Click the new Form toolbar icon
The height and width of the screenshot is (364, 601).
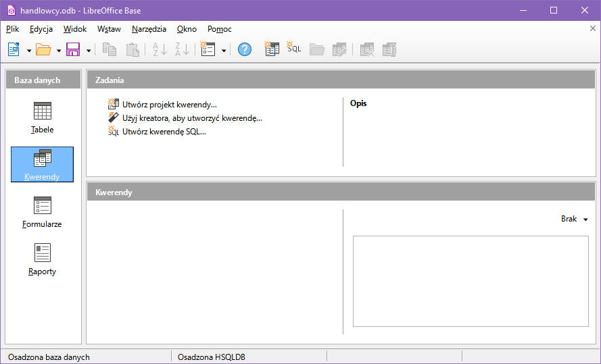pos(208,49)
